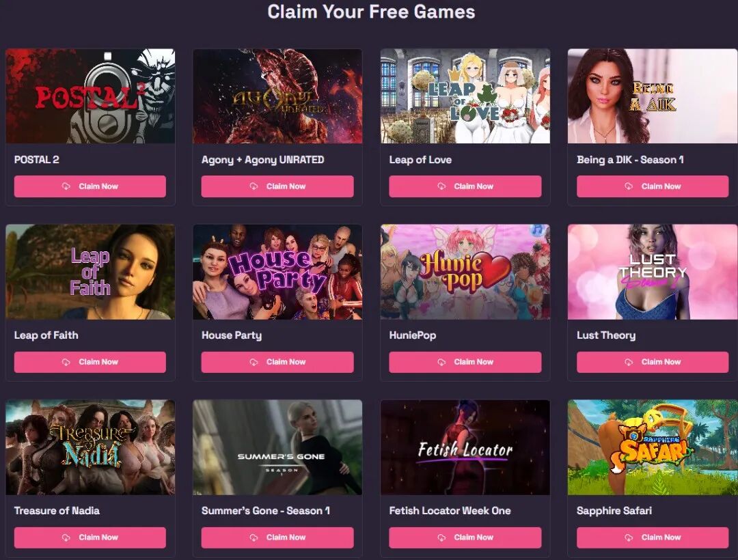Click the cloud icon in Agony's Claim Now button
Image resolution: width=738 pixels, height=560 pixels.
coord(254,186)
